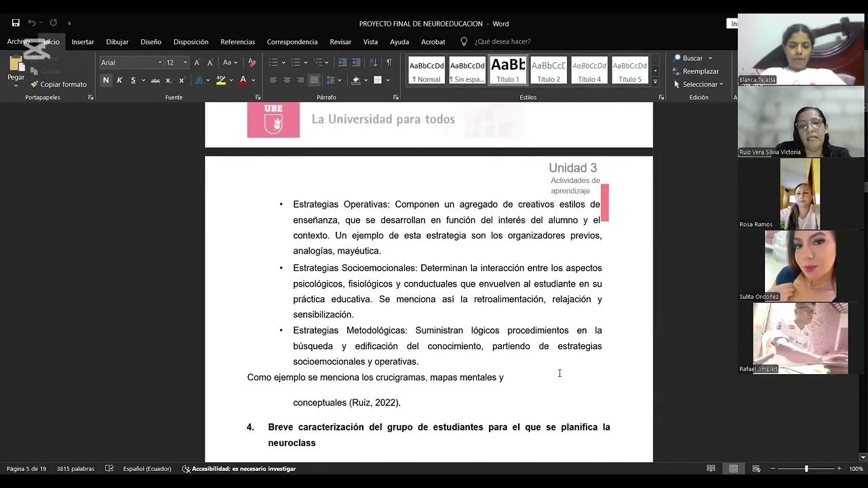This screenshot has width=868, height=488.
Task: Switch to web layout view in status bar
Action: pyautogui.click(x=756, y=468)
